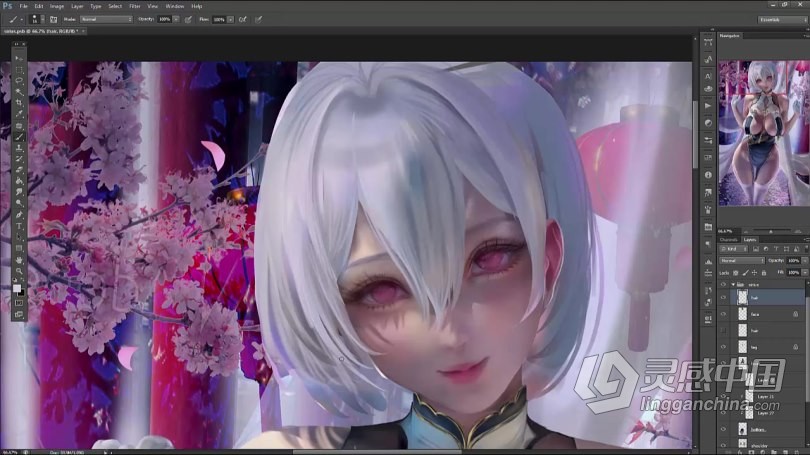The width and height of the screenshot is (810, 455).
Task: Open Essentials workspace dropdown
Action: click(x=783, y=20)
